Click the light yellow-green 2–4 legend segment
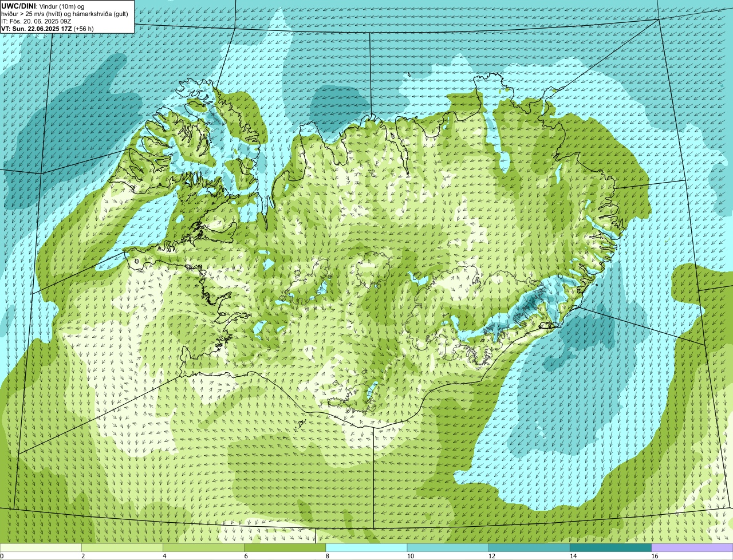 (123, 547)
